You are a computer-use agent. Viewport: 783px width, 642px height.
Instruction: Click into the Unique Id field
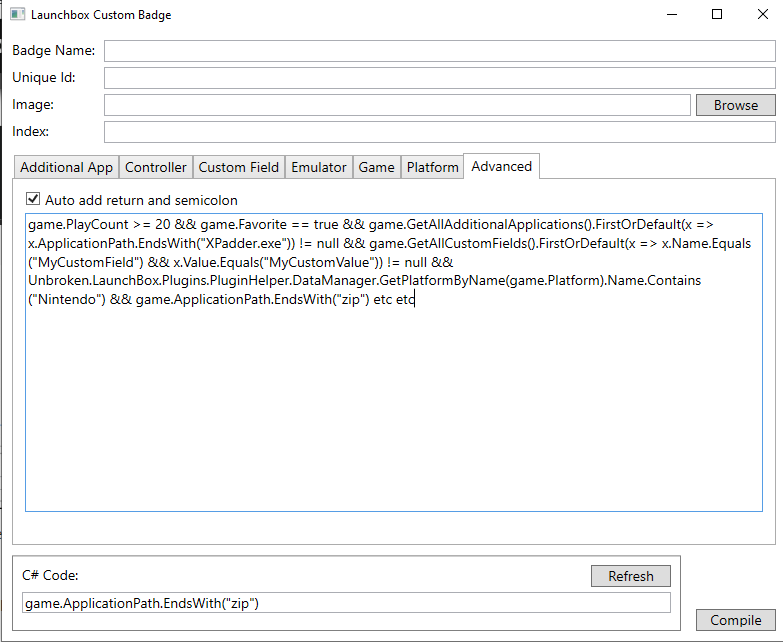(439, 78)
